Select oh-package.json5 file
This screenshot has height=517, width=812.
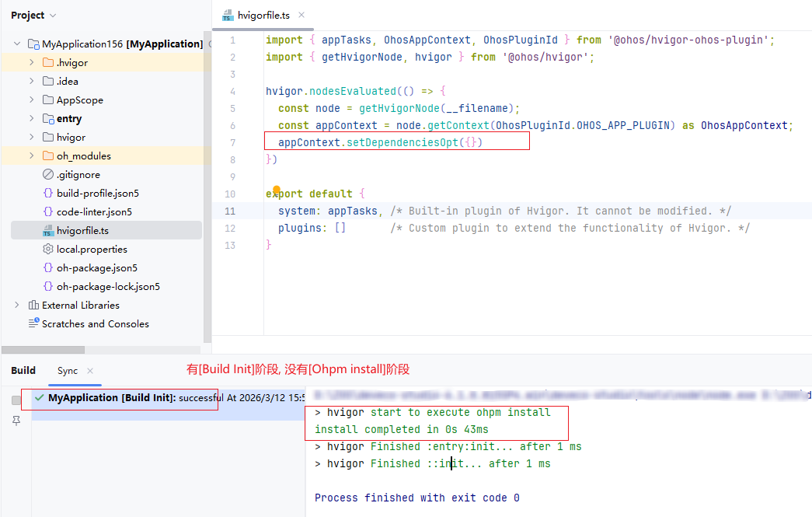96,268
